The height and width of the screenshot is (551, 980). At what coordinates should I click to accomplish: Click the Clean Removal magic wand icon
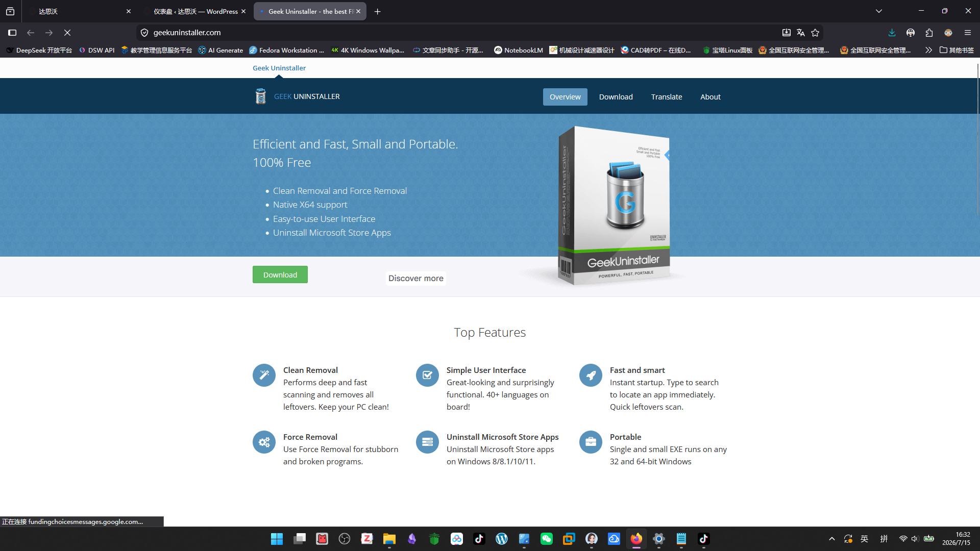[264, 375]
